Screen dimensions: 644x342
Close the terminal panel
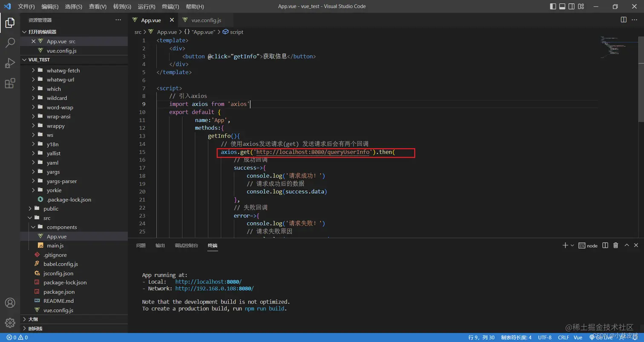(636, 245)
